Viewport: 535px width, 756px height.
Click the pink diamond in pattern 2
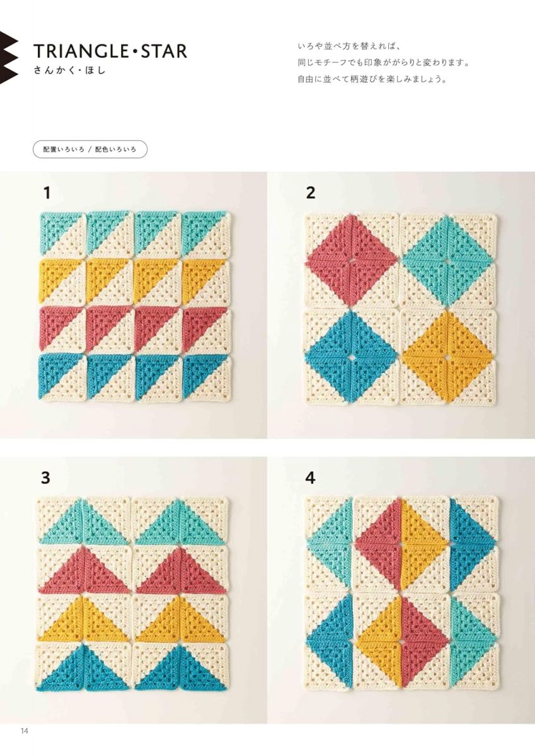pos(352,259)
